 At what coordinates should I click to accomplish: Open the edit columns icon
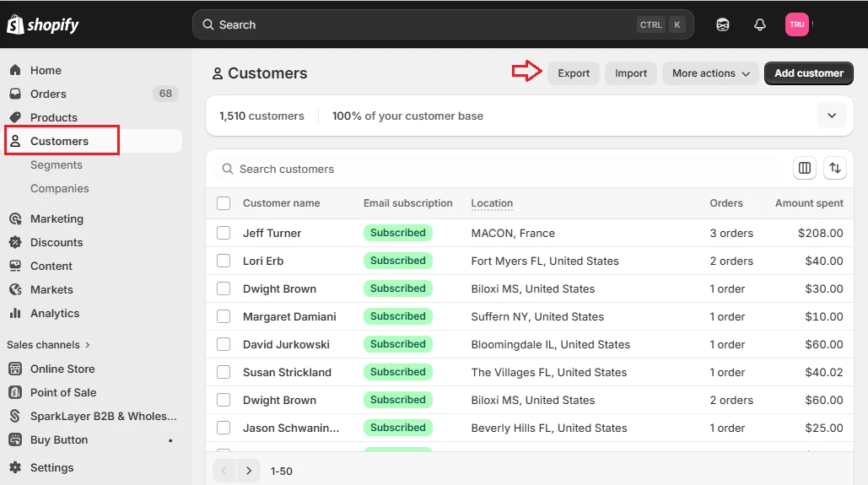tap(805, 168)
